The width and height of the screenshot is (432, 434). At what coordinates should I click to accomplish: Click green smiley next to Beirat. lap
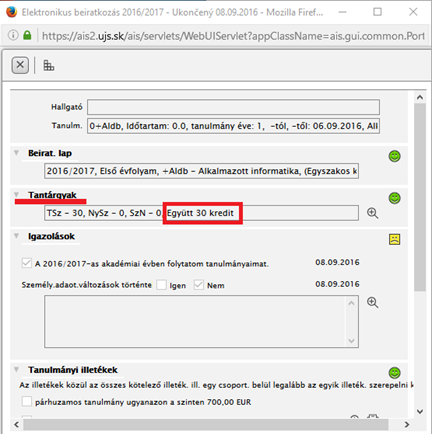coord(395,156)
